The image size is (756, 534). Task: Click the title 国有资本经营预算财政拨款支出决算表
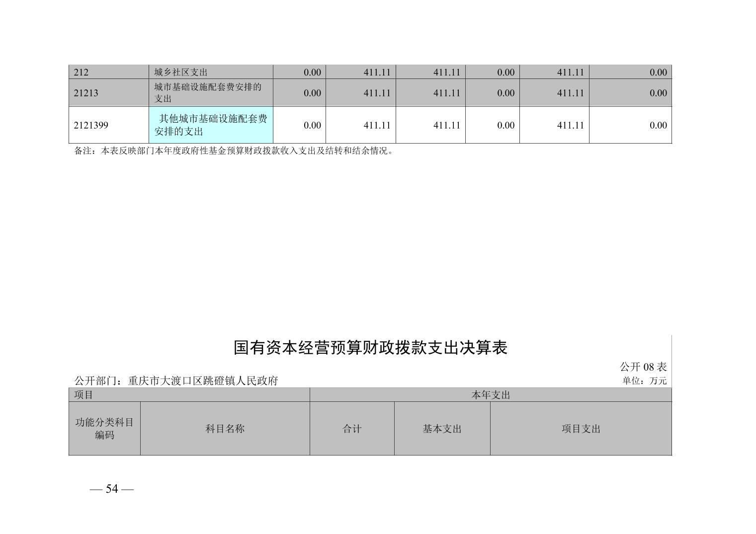[370, 348]
